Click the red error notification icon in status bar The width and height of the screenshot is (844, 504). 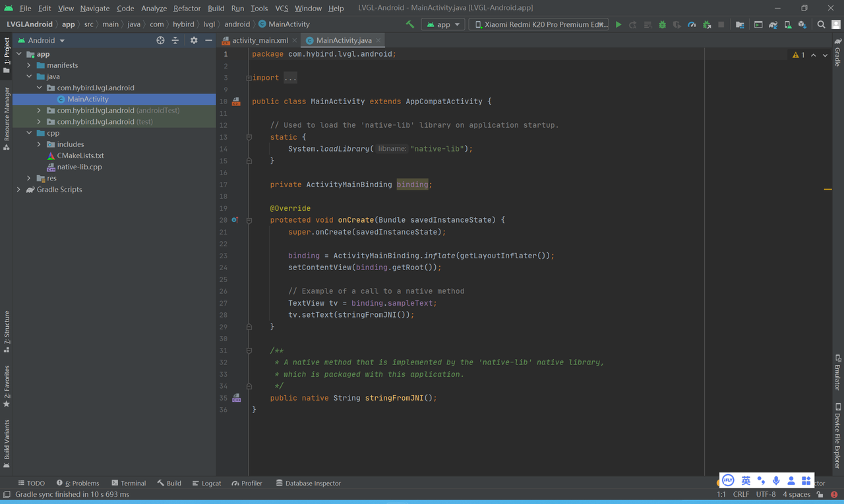pyautogui.click(x=834, y=494)
